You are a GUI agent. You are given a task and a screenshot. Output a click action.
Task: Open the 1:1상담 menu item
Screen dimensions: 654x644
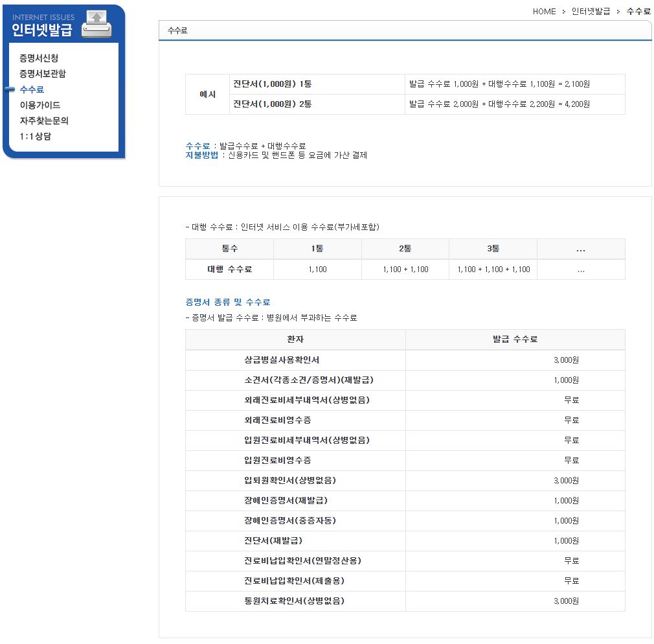pyautogui.click(x=35, y=136)
